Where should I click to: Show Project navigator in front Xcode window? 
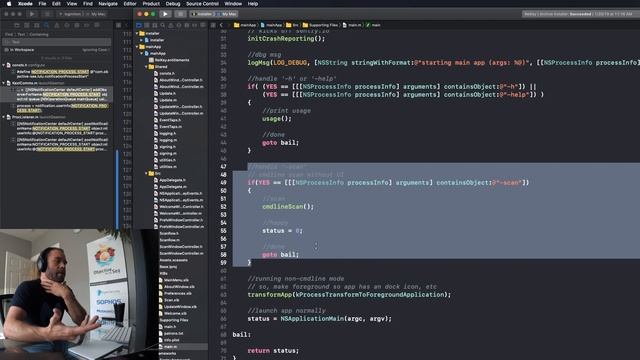(139, 25)
